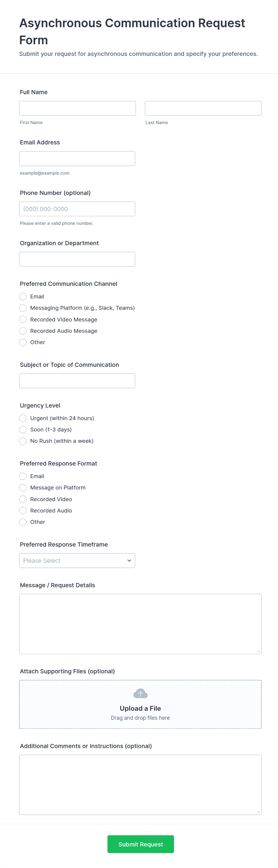Screen dimensions: 278x868
Task: Pick Urgent (within 24 hours) urgency
Action: (23, 418)
